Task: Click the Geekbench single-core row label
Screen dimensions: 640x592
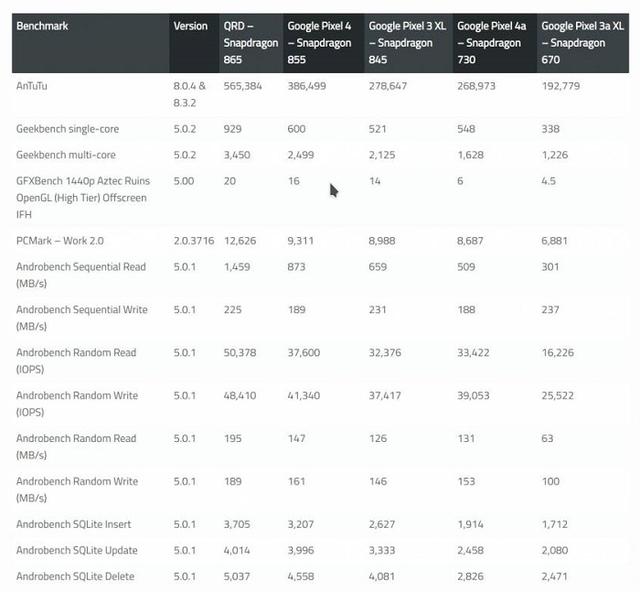Action: coord(67,129)
